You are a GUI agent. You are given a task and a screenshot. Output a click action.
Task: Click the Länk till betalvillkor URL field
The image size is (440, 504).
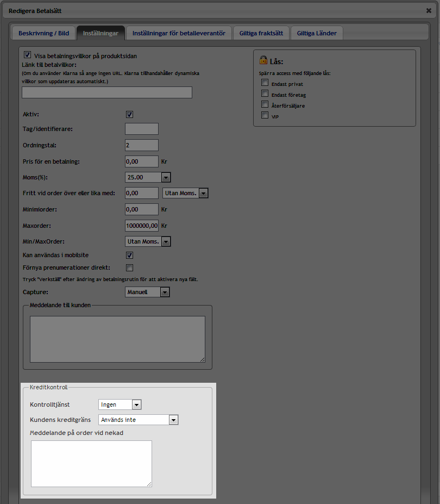(x=107, y=92)
